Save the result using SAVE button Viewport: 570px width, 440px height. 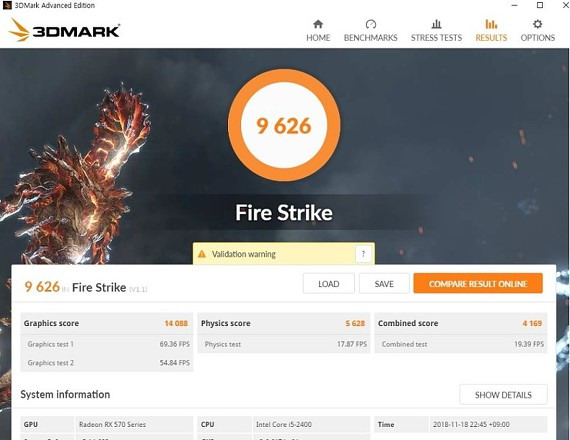[x=384, y=284]
